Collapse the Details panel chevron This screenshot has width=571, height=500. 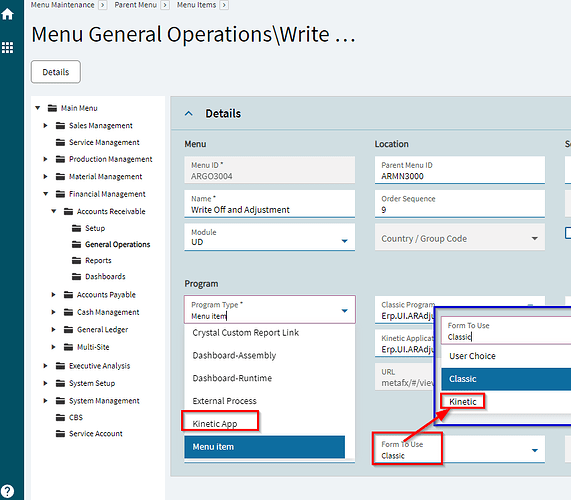click(x=189, y=114)
